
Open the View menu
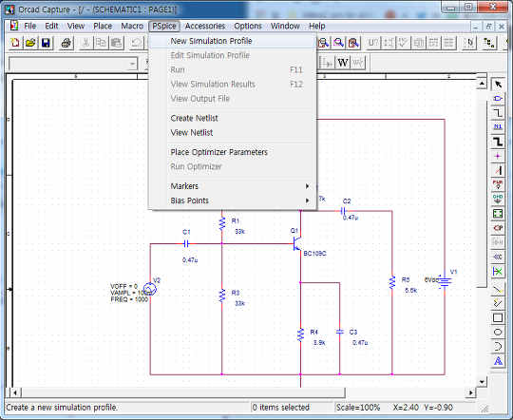(76, 26)
